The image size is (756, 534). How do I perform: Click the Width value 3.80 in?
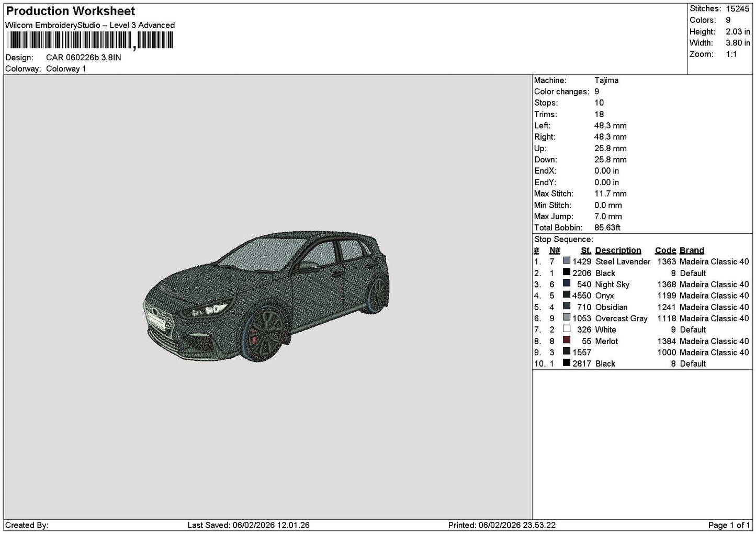pos(738,43)
